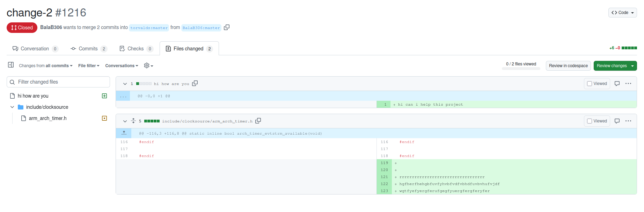This screenshot has height=212, width=644.
Task: Open the Code dropdown button
Action: coord(622,13)
